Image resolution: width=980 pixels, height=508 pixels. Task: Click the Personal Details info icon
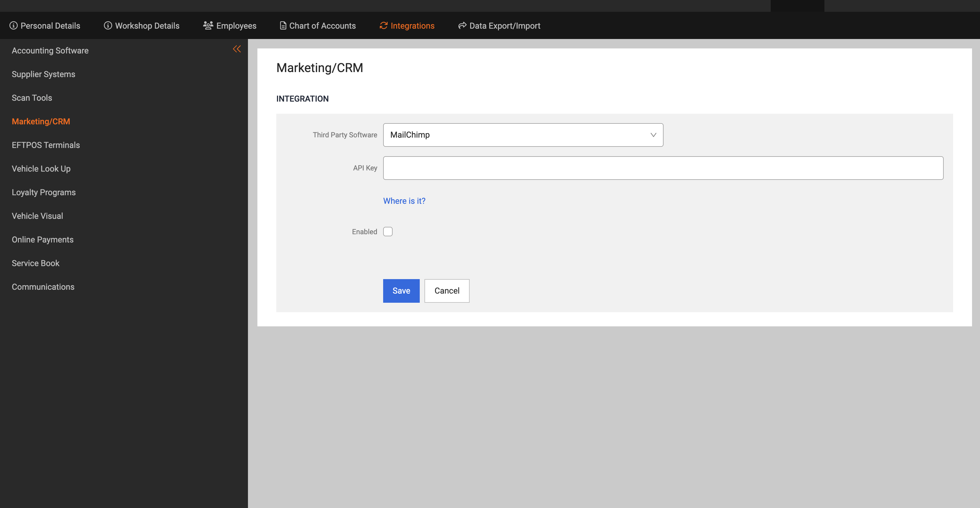point(13,25)
